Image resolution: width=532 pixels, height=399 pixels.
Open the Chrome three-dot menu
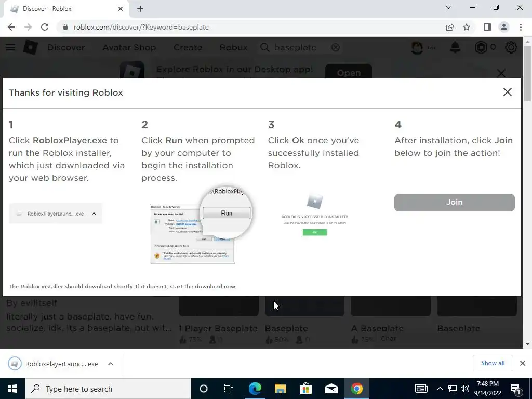click(x=521, y=27)
